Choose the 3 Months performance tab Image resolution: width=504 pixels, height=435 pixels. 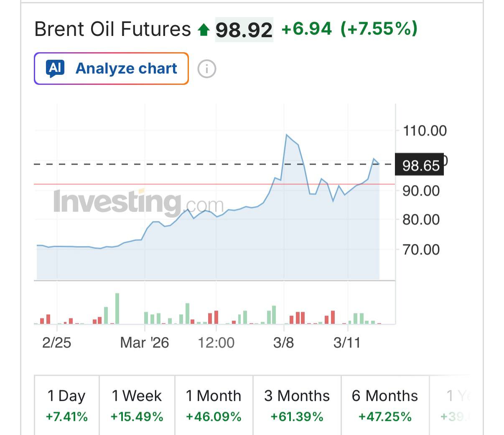click(x=297, y=405)
